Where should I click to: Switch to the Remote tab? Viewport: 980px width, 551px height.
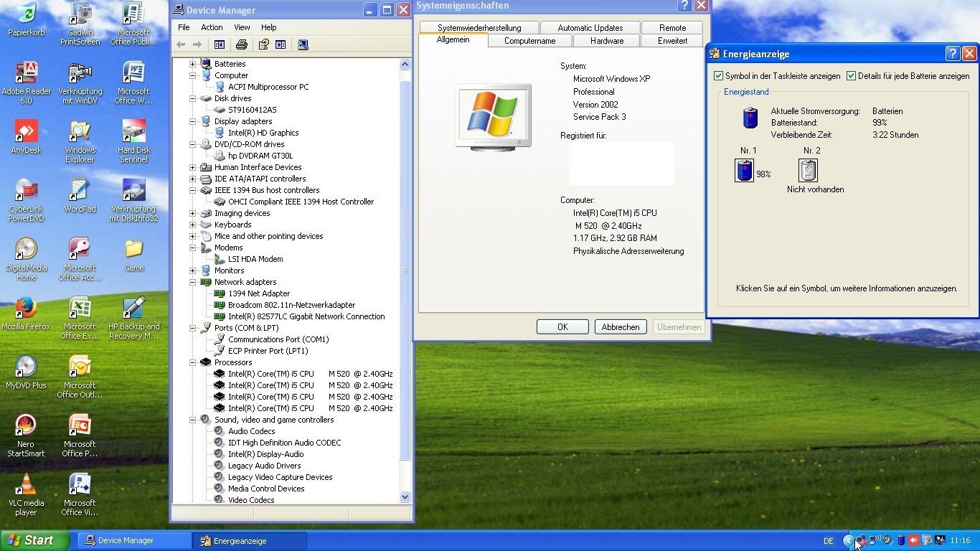tap(672, 27)
